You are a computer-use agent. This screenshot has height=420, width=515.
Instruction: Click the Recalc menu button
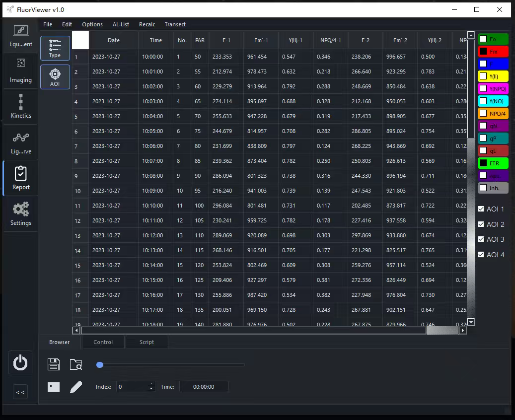pos(147,24)
